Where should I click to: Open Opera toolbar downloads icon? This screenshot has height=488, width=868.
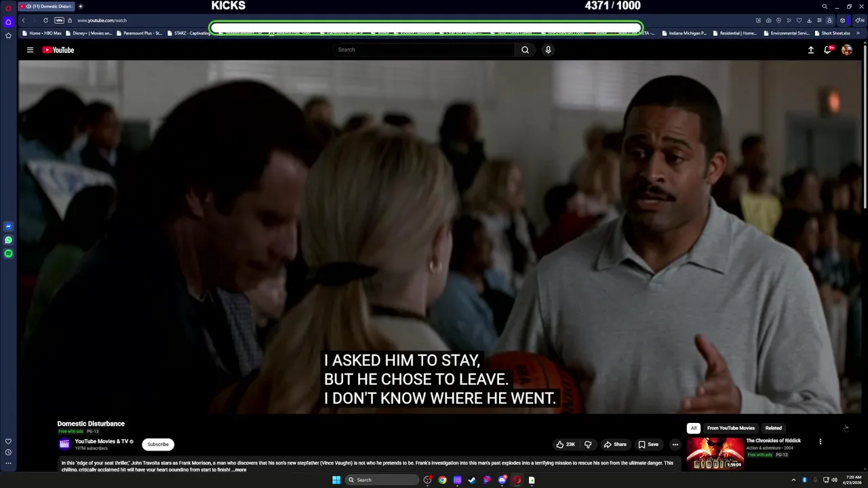(x=809, y=20)
